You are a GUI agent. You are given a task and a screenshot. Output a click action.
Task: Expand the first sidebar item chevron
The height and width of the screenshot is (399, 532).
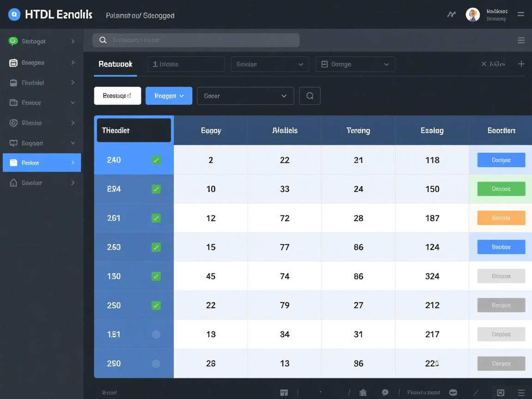click(73, 42)
